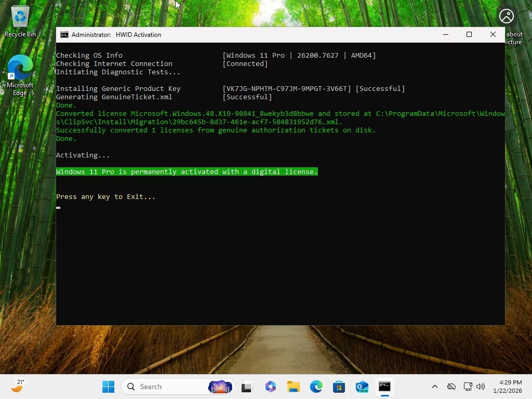Launch Outlook (new) from the taskbar

(x=362, y=387)
